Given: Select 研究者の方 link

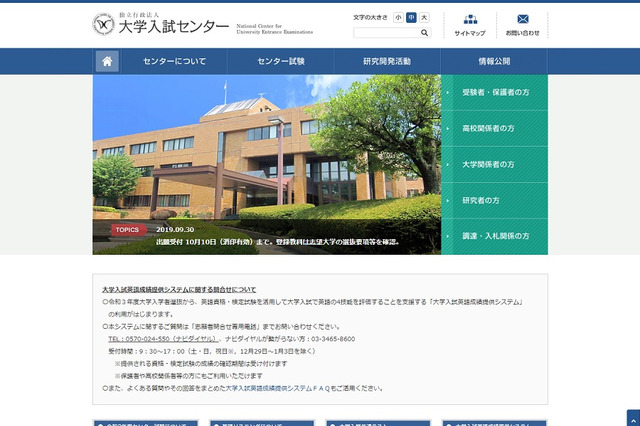Looking at the screenshot, I should pos(494,200).
